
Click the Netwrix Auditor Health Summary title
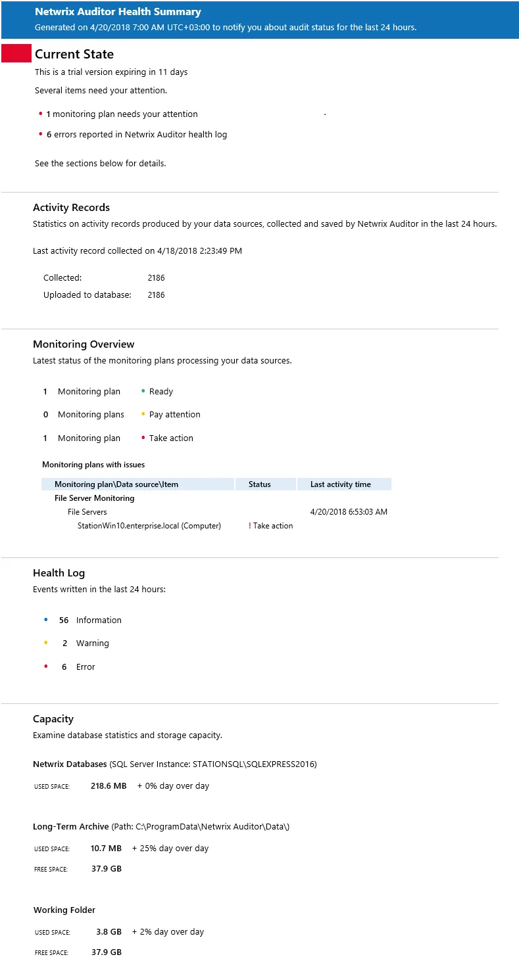pos(118,12)
